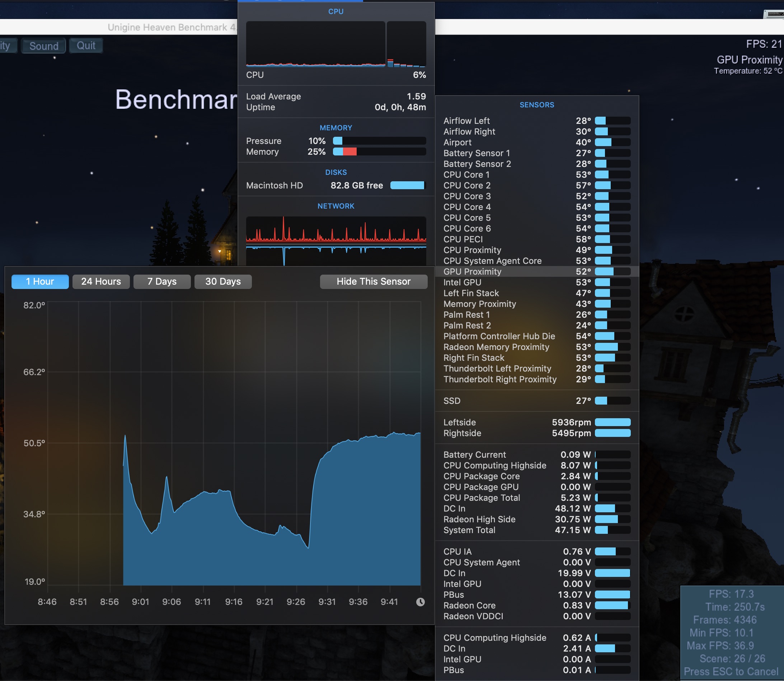Click the external drive icon at top right
Screen dimensions: 784x681
click(774, 14)
